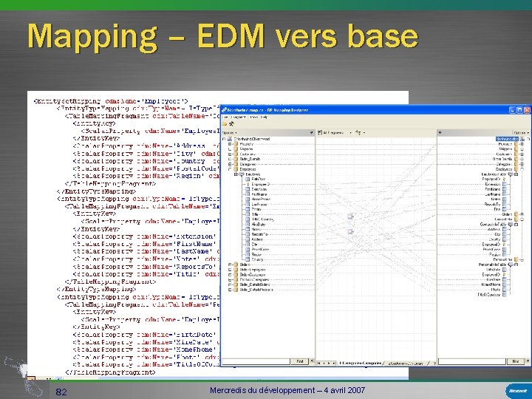Click the Extension column icon in right tree
The height and width of the screenshot is (399, 532).
tap(505, 184)
